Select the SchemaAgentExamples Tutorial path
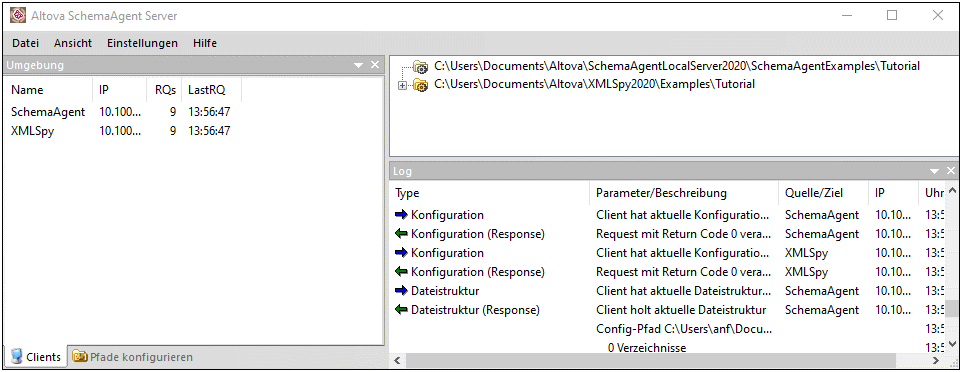 (677, 66)
